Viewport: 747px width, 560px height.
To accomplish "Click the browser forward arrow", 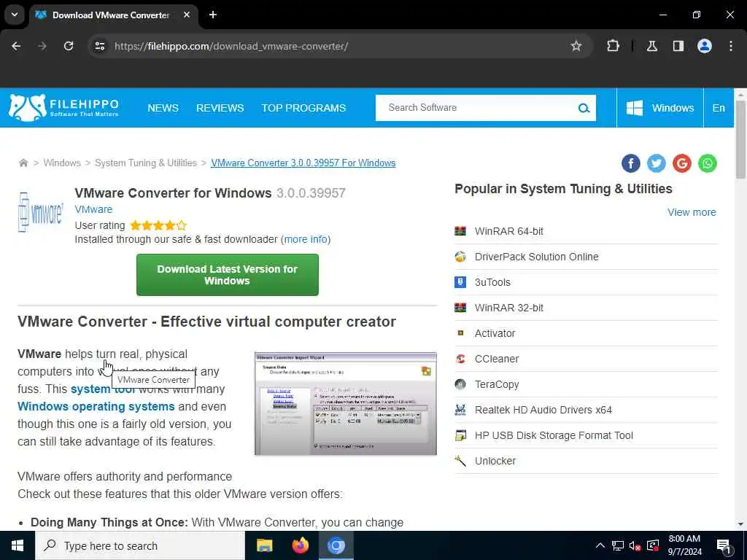I will click(42, 46).
